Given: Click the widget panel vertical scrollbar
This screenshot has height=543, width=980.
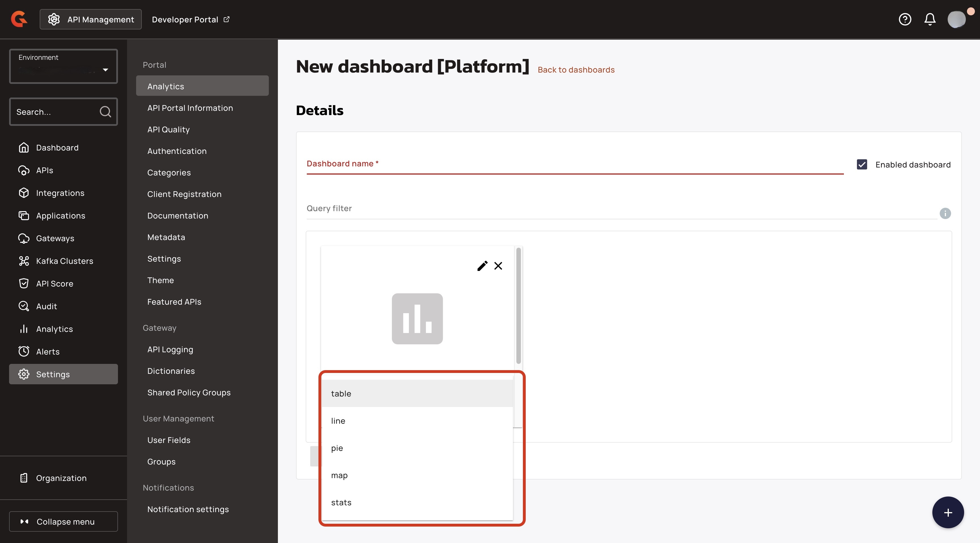Looking at the screenshot, I should point(518,306).
